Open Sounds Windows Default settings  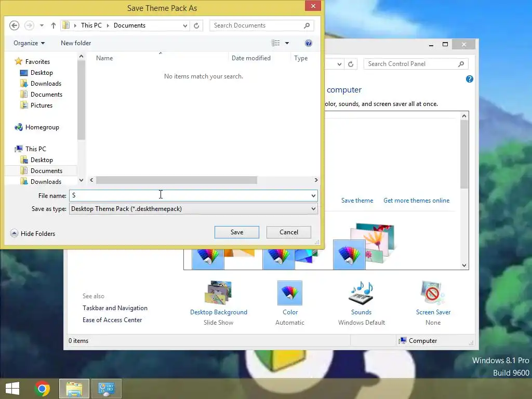(362, 303)
